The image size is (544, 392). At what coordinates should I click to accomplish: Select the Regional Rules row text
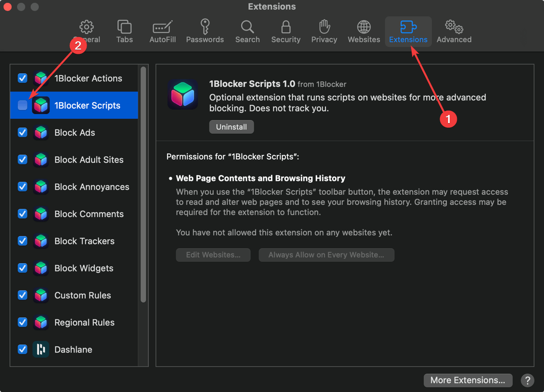84,322
